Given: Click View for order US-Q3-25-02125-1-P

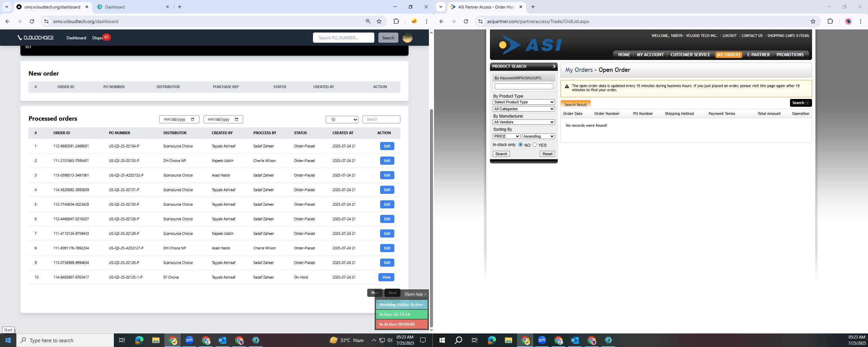Looking at the screenshot, I should tap(386, 277).
